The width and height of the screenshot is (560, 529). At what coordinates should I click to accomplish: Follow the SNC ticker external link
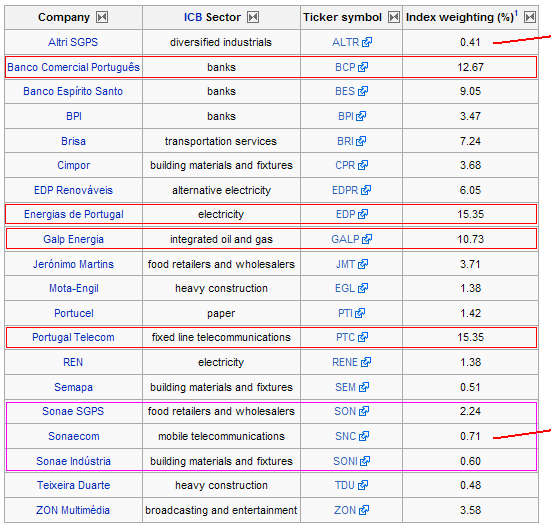(x=352, y=436)
